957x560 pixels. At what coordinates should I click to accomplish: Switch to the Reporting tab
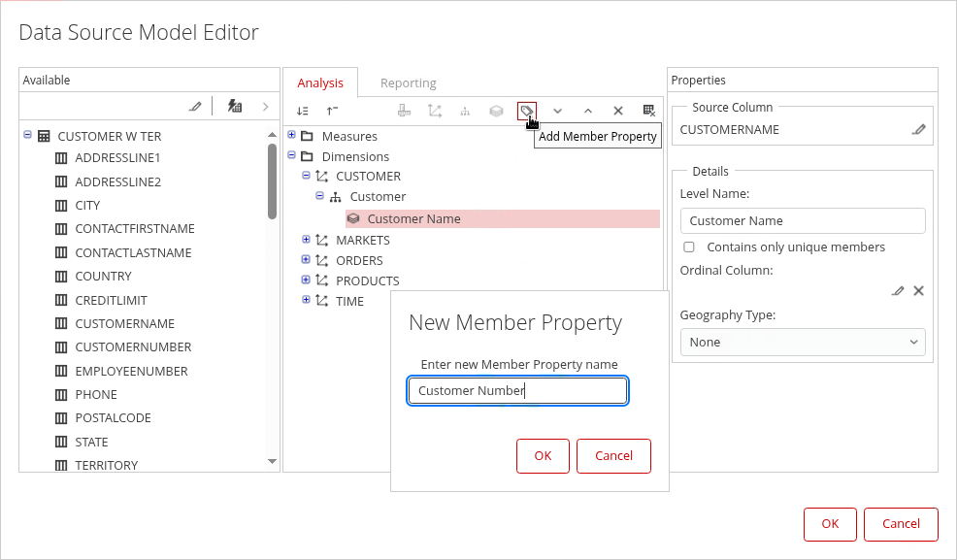pyautogui.click(x=408, y=82)
